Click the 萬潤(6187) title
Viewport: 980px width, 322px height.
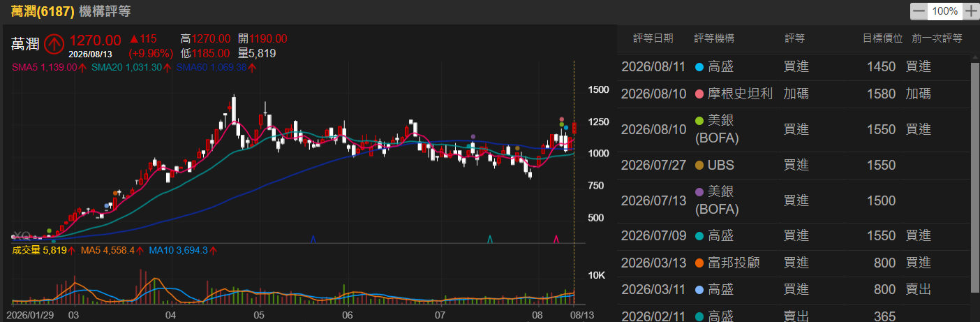(43, 11)
